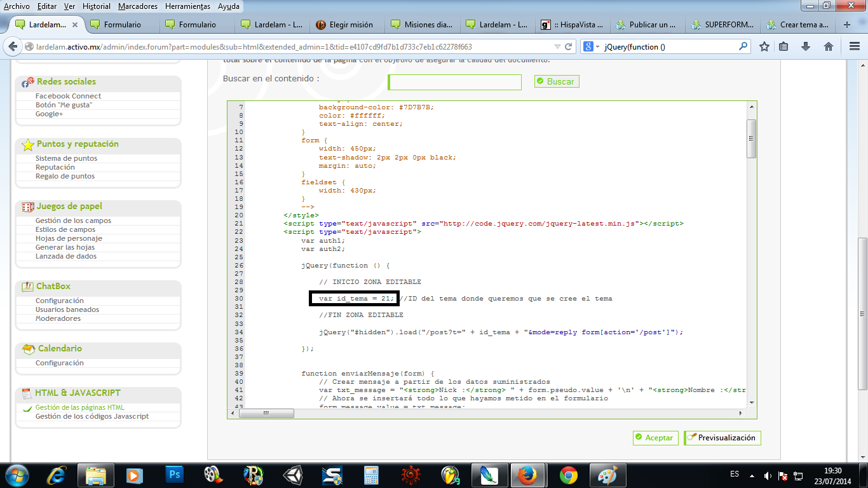Screen dimensions: 868x488
Task: Open Unity from the taskbar
Action: pos(293,475)
